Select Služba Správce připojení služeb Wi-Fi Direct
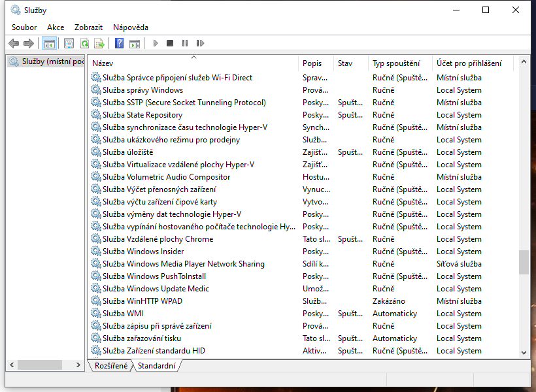Viewport: 536px width, 392px height. (x=301, y=78)
